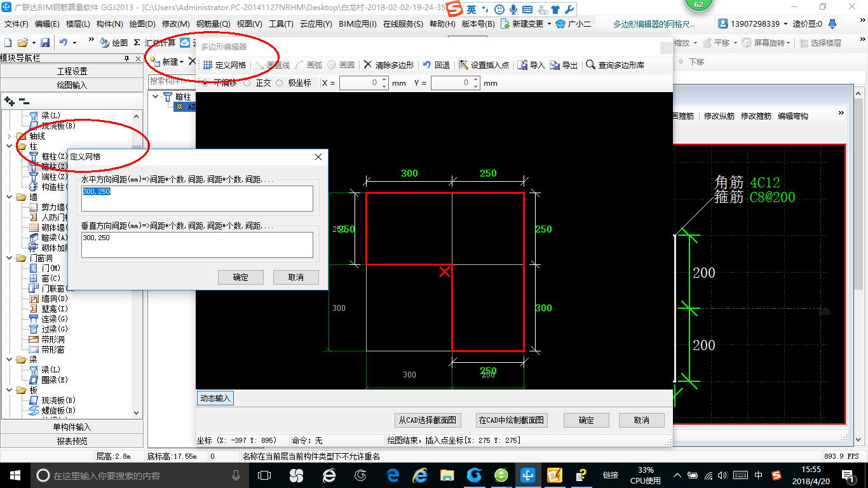This screenshot has height=488, width=868.
Task: Open the notification center in system tray
Action: 848,475
